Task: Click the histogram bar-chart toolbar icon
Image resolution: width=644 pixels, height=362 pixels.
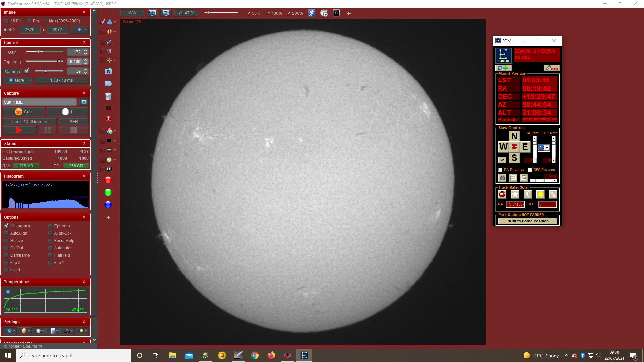Action: [109, 22]
